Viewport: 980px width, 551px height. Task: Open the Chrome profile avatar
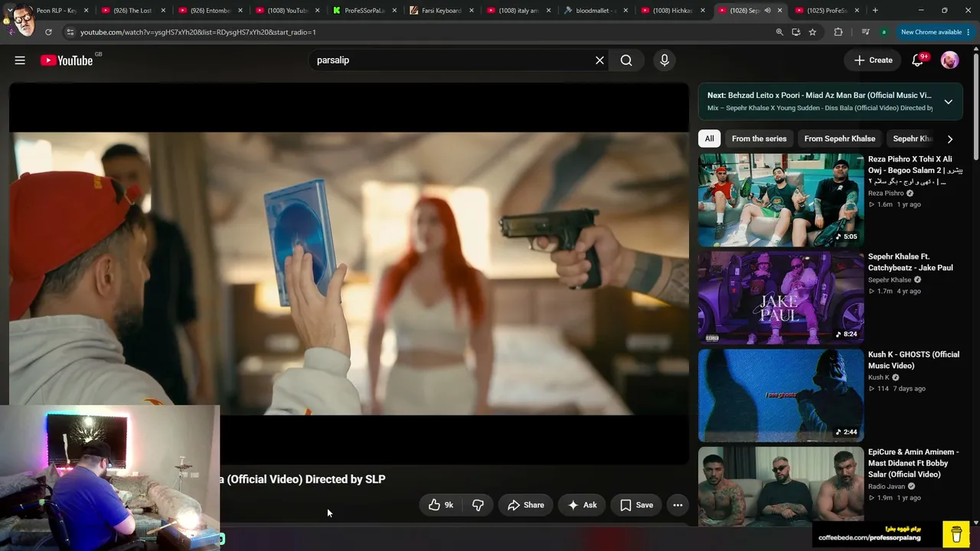click(884, 32)
